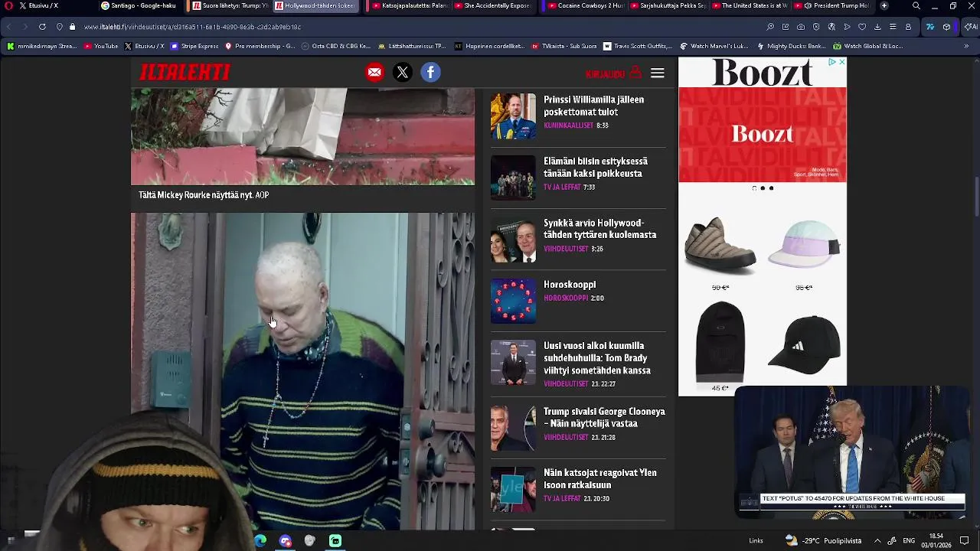This screenshot has width=980, height=551.
Task: Open the ad info icon on Boozt ad
Action: coord(831,62)
